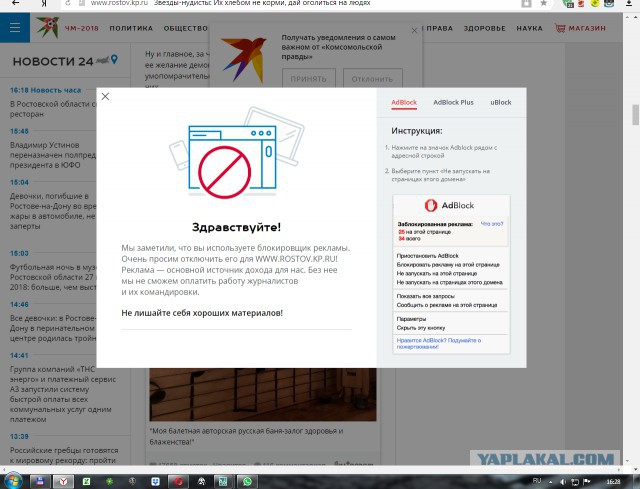The height and width of the screenshot is (489, 640).
Task: Open Excel from the taskbar
Action: coord(87,482)
